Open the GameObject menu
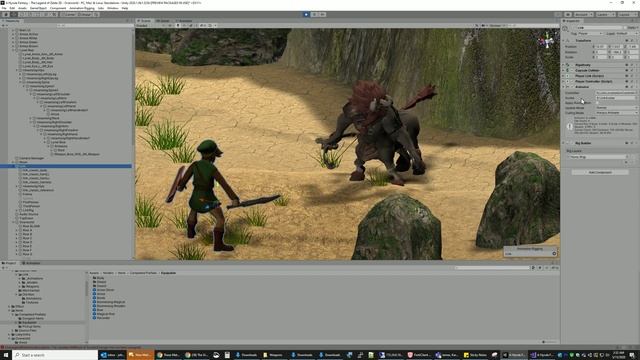The image size is (640, 360). [x=39, y=8]
